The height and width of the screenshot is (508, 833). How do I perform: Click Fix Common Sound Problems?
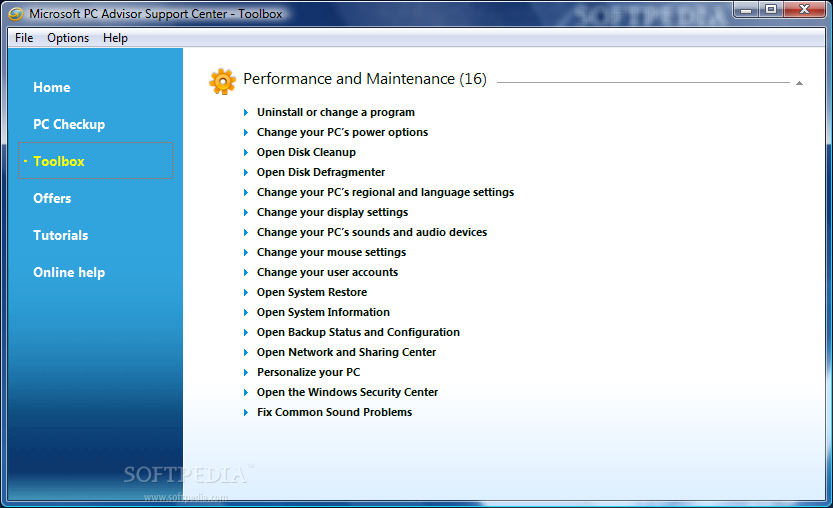[334, 412]
